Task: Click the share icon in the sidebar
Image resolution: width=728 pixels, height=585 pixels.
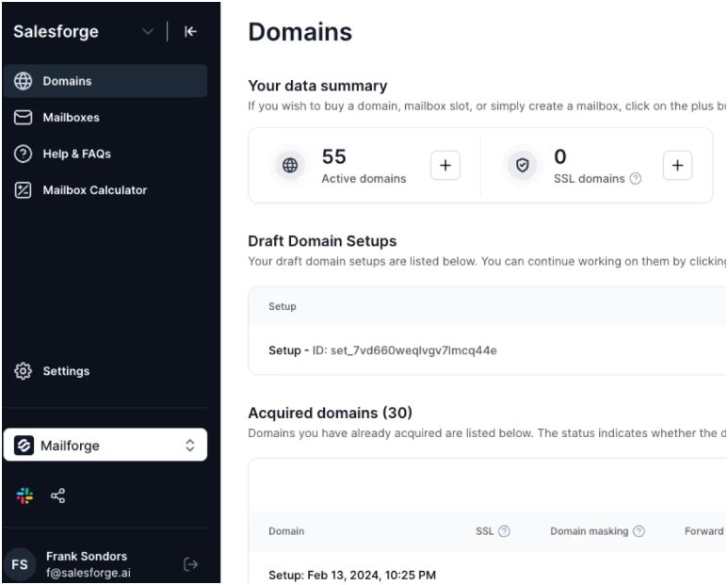Action: click(x=58, y=496)
